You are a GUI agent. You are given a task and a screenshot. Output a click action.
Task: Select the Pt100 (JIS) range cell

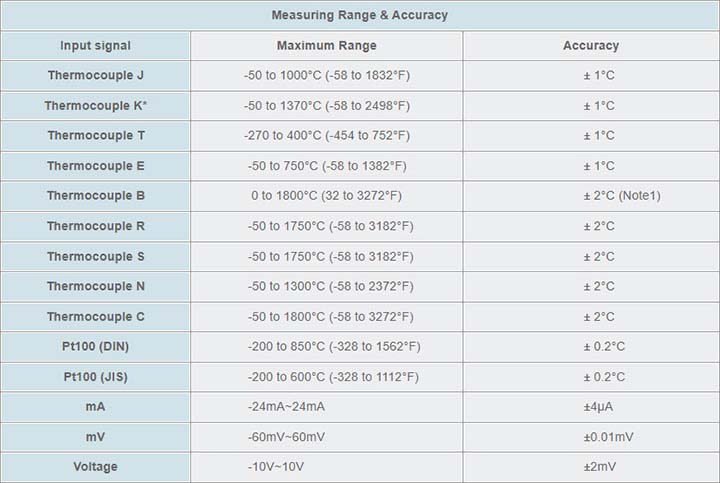[333, 376]
